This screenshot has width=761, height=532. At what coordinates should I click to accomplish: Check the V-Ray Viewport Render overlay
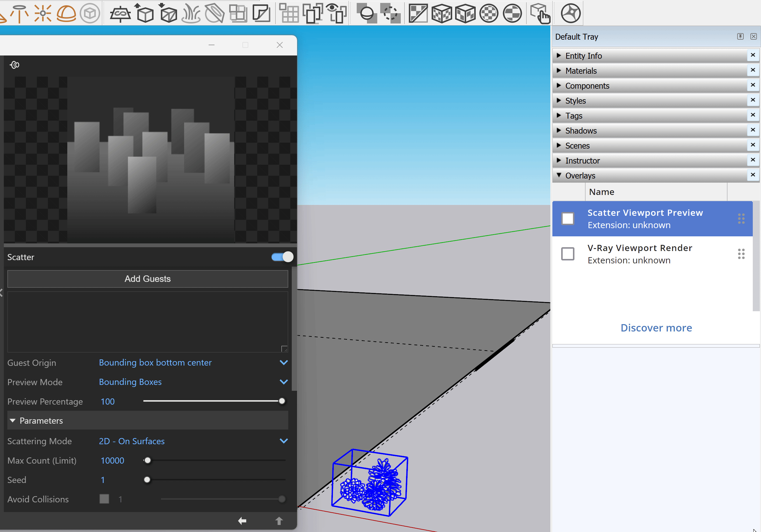tap(567, 254)
